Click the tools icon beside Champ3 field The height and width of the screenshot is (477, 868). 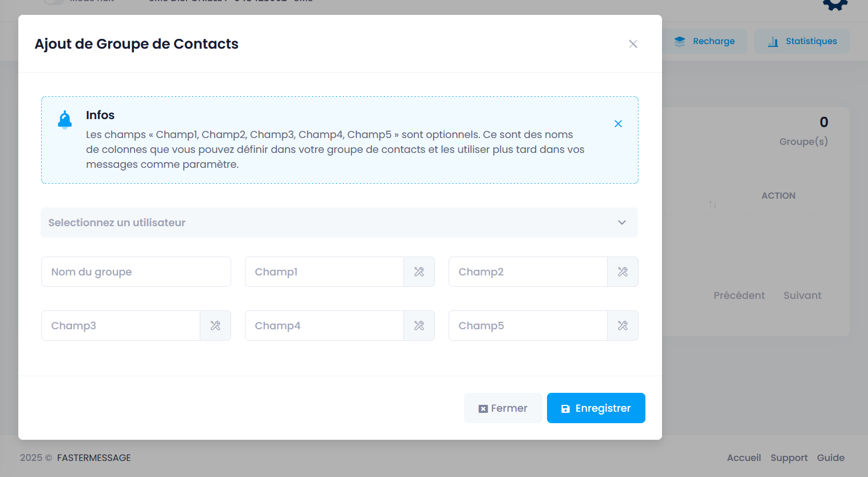(x=215, y=326)
